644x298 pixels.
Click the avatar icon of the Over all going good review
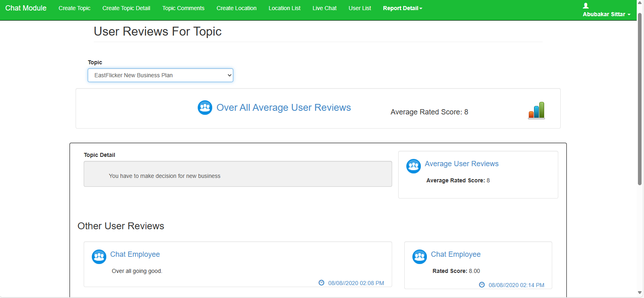99,257
